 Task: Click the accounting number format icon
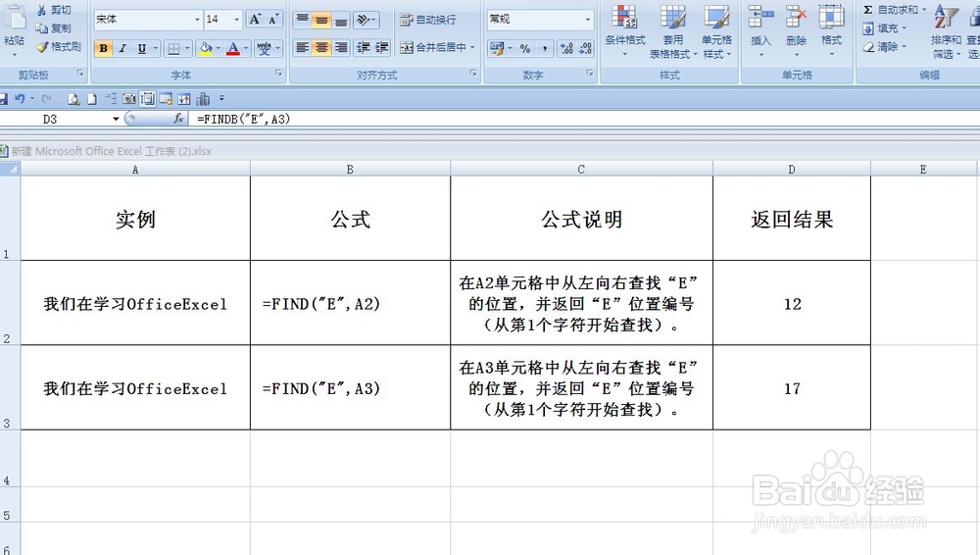pos(497,48)
